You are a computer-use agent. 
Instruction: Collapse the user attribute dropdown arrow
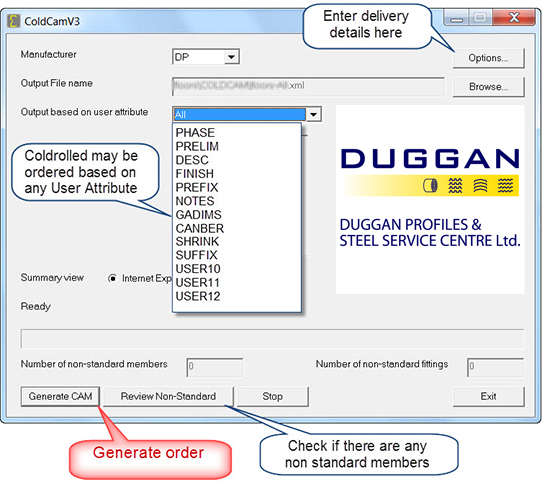[x=314, y=114]
